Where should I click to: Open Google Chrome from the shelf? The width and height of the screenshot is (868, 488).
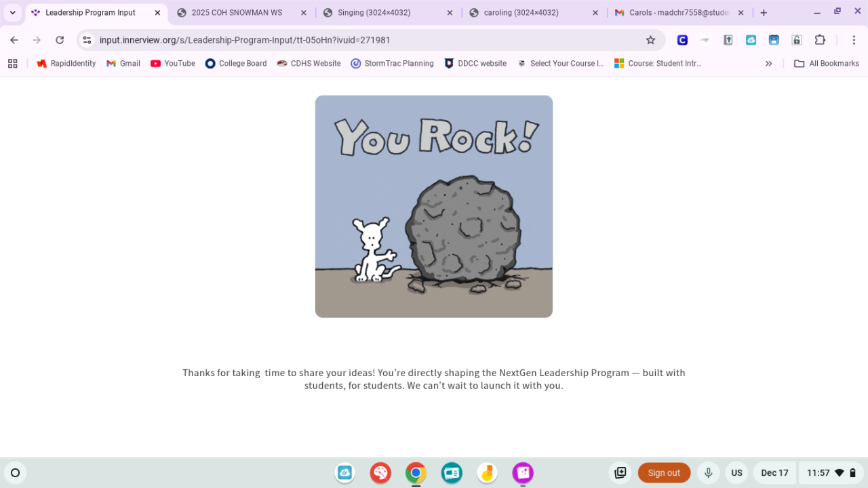pos(416,472)
